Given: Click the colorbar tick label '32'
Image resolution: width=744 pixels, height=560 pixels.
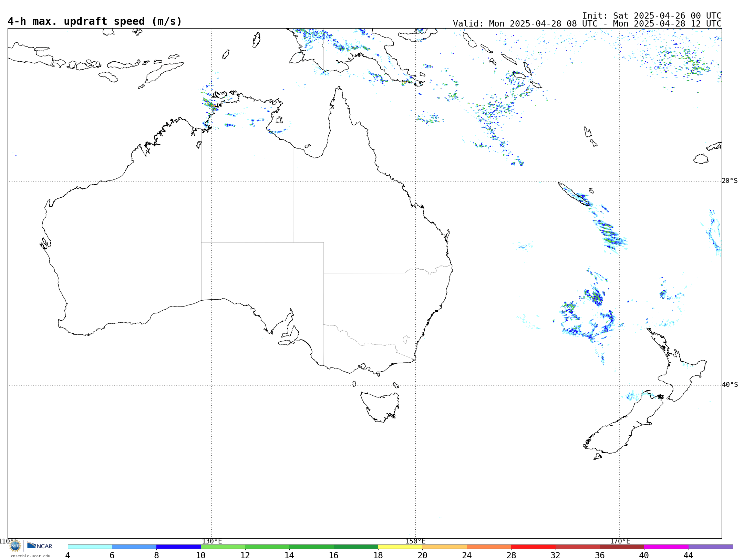Looking at the screenshot, I should click(x=556, y=556).
